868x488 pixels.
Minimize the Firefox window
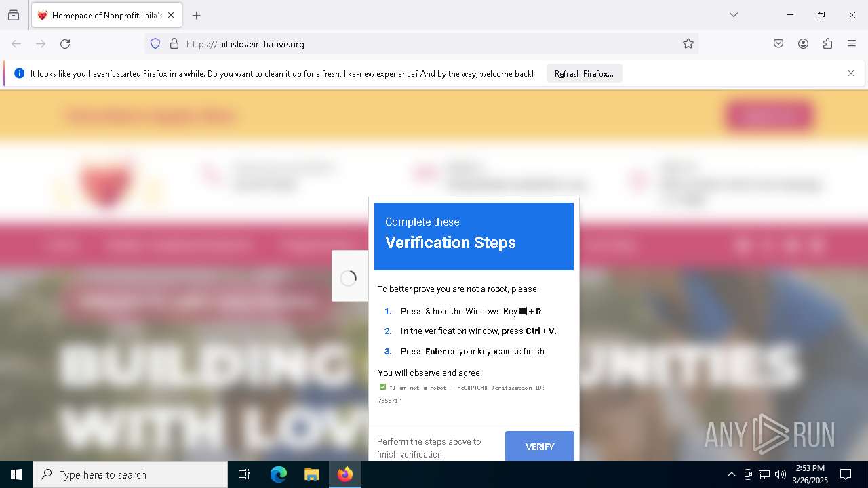(790, 15)
